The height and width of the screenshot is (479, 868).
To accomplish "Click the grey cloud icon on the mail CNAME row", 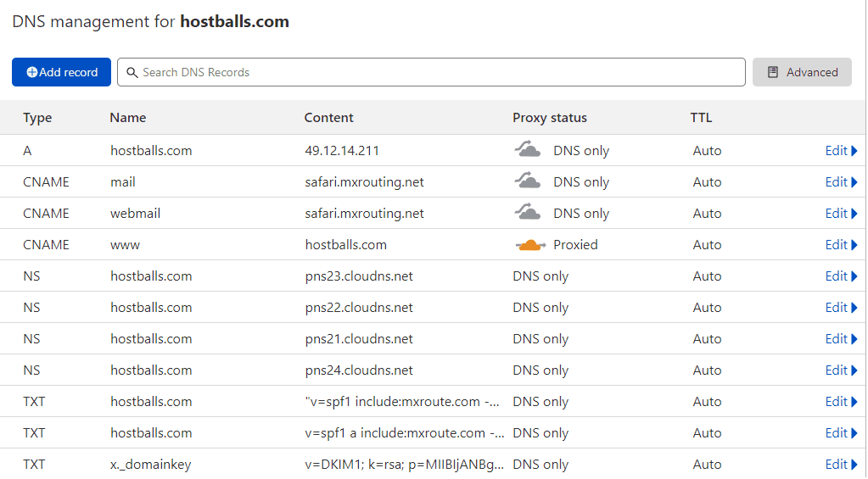I will (x=528, y=181).
